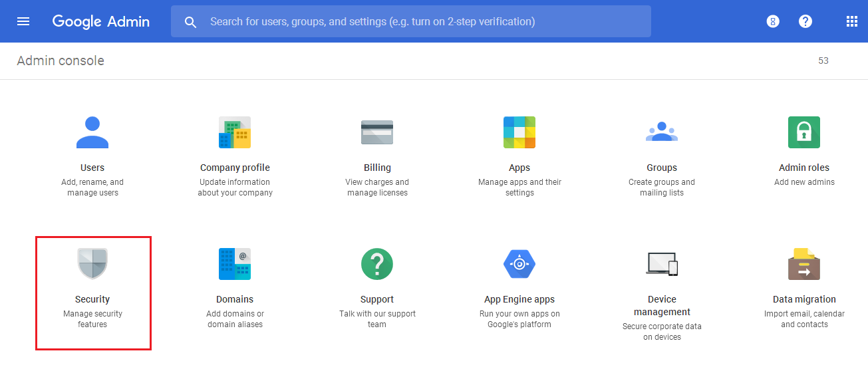The height and width of the screenshot is (381, 868).
Task: Open the Billing label link
Action: [377, 168]
